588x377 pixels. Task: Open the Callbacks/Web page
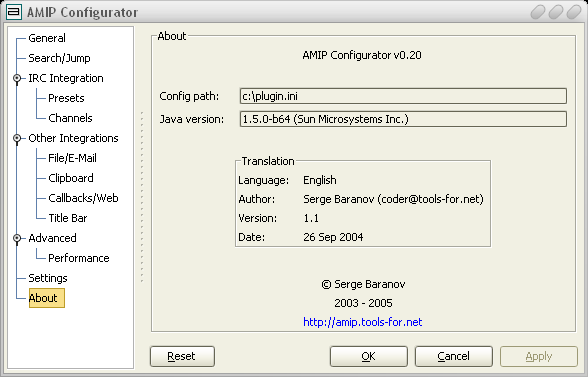pyautogui.click(x=83, y=198)
